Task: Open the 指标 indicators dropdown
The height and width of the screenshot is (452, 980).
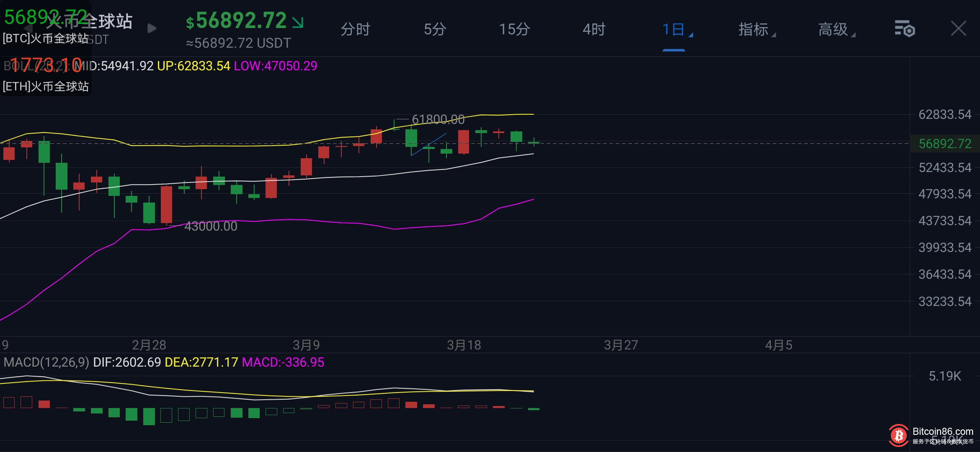Action: tap(755, 29)
